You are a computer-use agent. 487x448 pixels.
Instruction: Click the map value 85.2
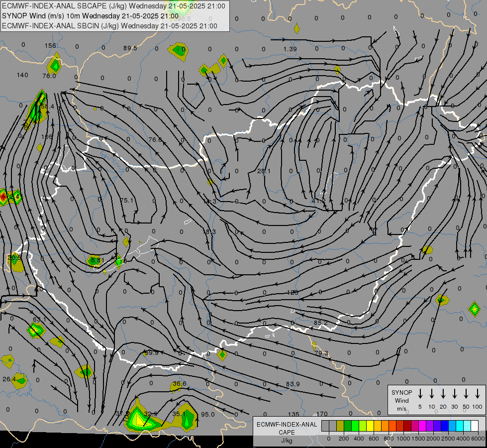(320, 323)
